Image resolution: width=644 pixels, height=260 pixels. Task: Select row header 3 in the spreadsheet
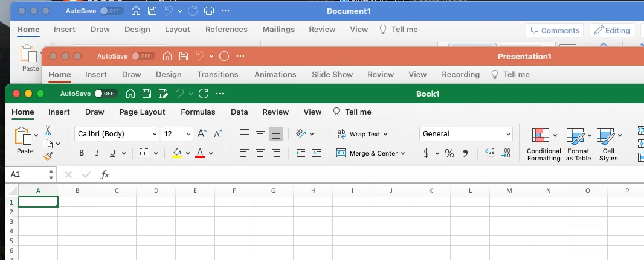click(x=11, y=221)
